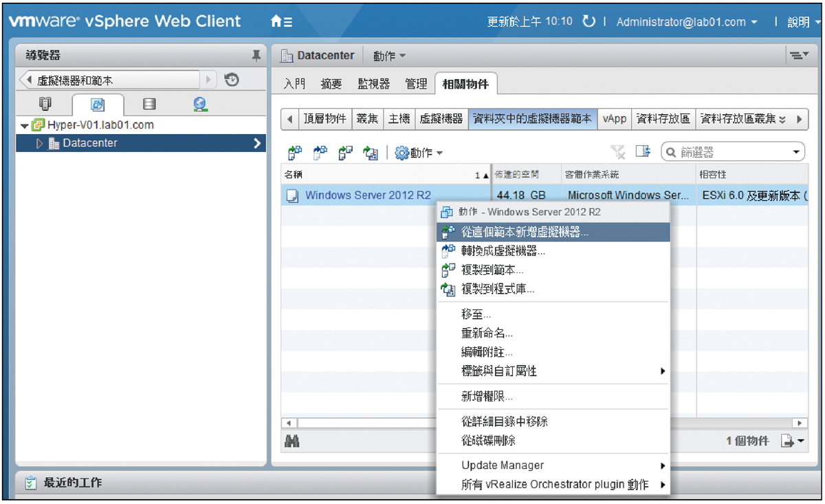Open the vRealize Orchestrator plugin 動作 submenu

pos(553,485)
